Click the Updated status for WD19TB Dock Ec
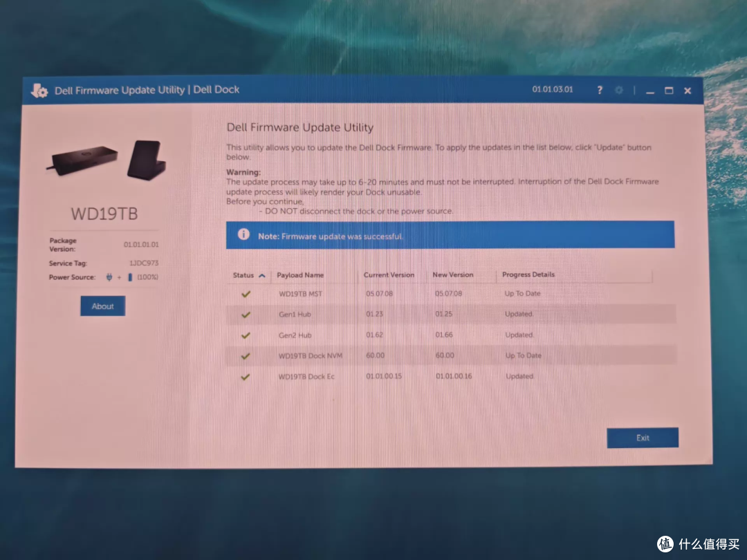The image size is (747, 560). (519, 376)
